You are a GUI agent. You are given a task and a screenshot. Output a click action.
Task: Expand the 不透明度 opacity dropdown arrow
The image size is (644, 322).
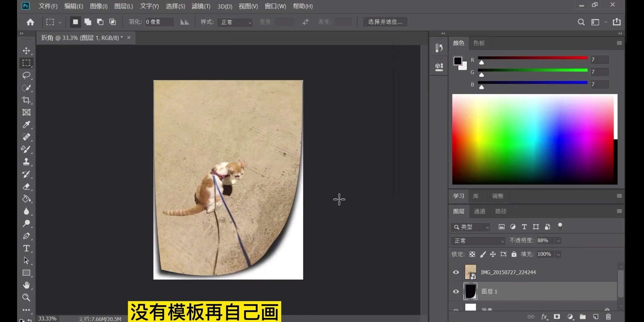coord(558,241)
